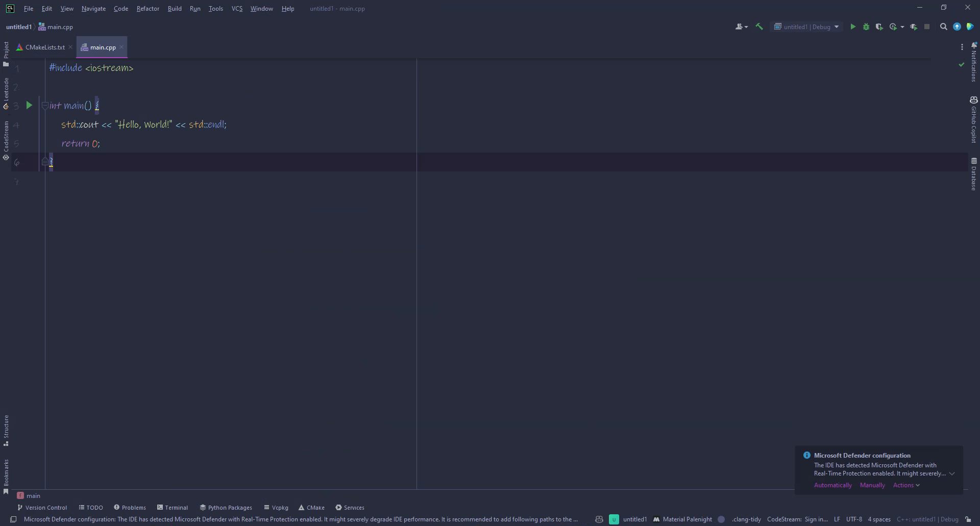Image resolution: width=980 pixels, height=526 pixels.
Task: Click the Material Palenight accent color circle
Action: [721, 519]
